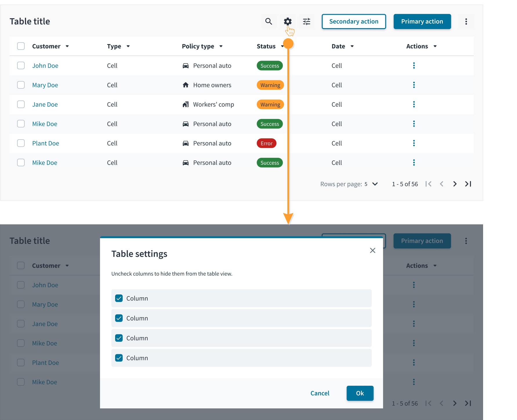Uncheck the first Column checkbox in Table settings
This screenshot has width=517, height=420.
coord(119,298)
